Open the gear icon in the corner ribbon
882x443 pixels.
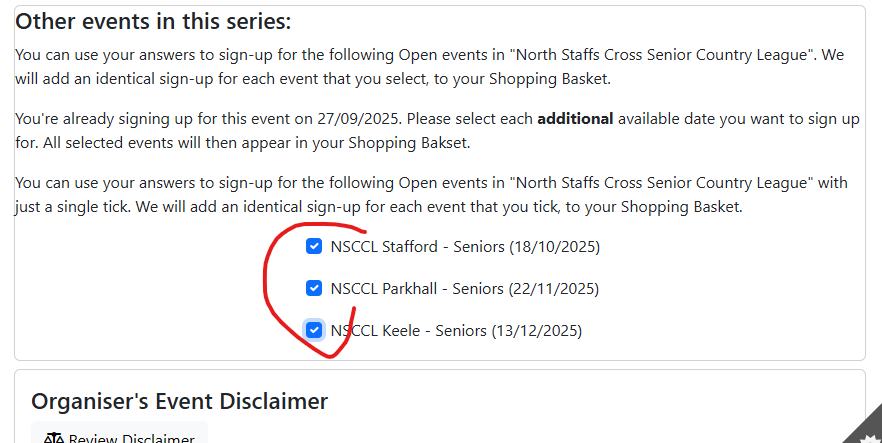click(873, 437)
